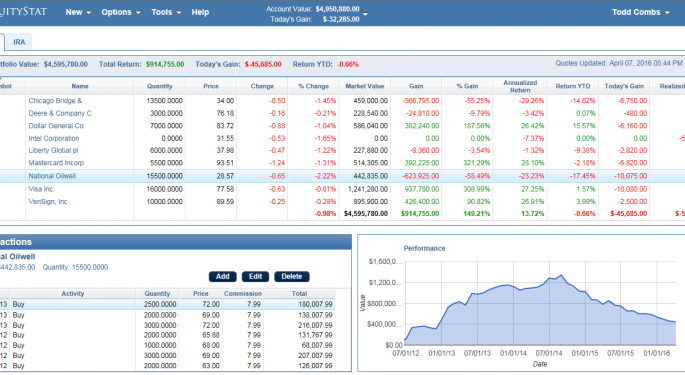Open the New dropdown menu

point(78,12)
